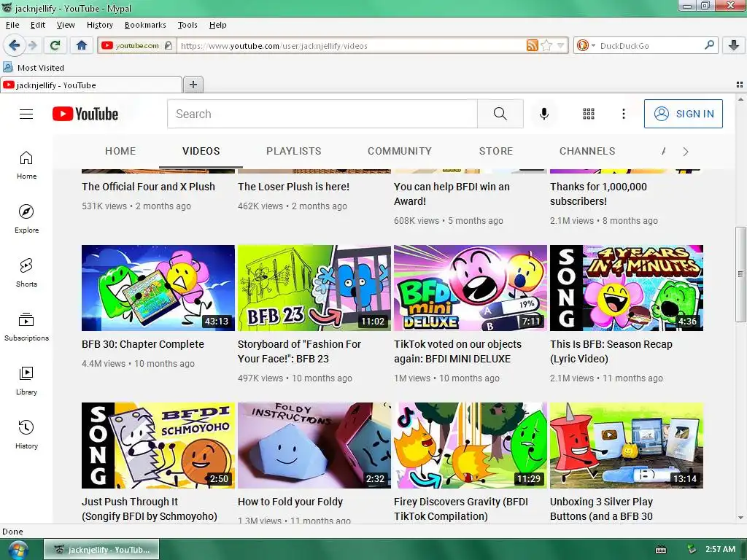
Task: Click the site identity lock icon
Action: tap(168, 45)
